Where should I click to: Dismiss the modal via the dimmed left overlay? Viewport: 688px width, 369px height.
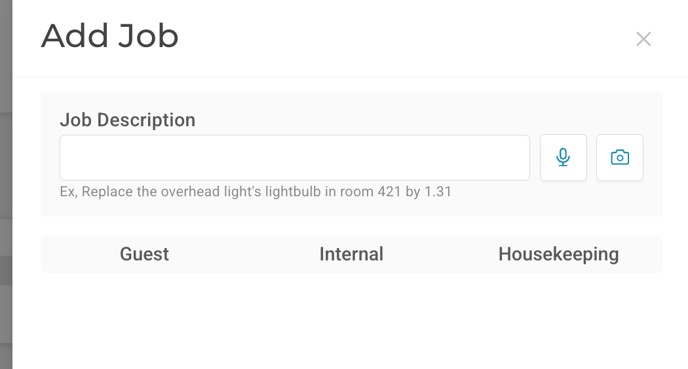click(x=6, y=184)
